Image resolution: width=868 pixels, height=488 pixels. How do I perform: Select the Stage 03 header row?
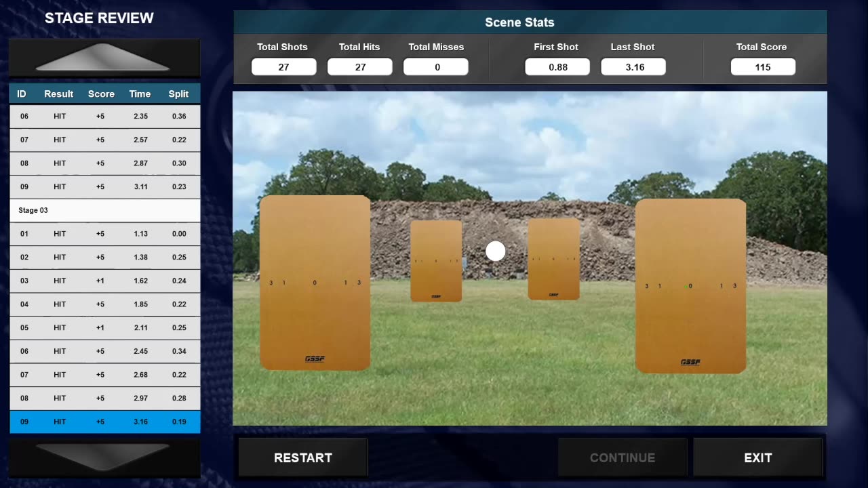[105, 210]
